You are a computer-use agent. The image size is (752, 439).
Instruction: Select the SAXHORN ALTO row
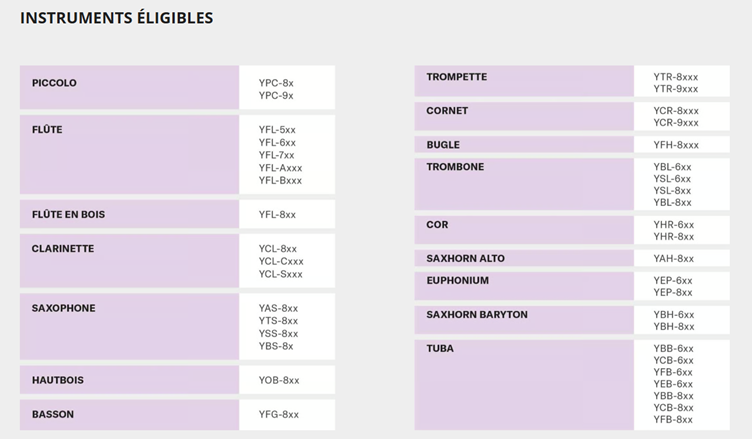click(x=465, y=259)
